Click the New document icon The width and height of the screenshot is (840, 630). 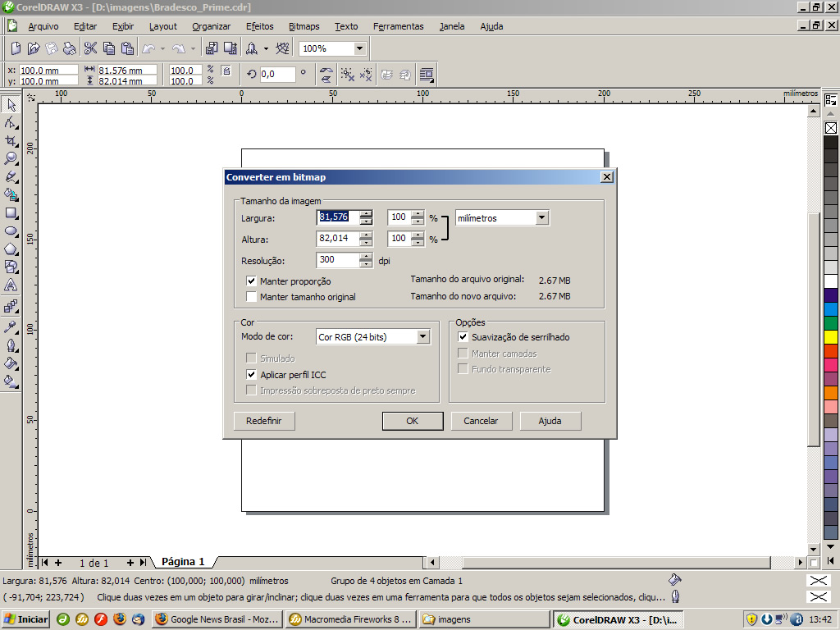pos(16,48)
